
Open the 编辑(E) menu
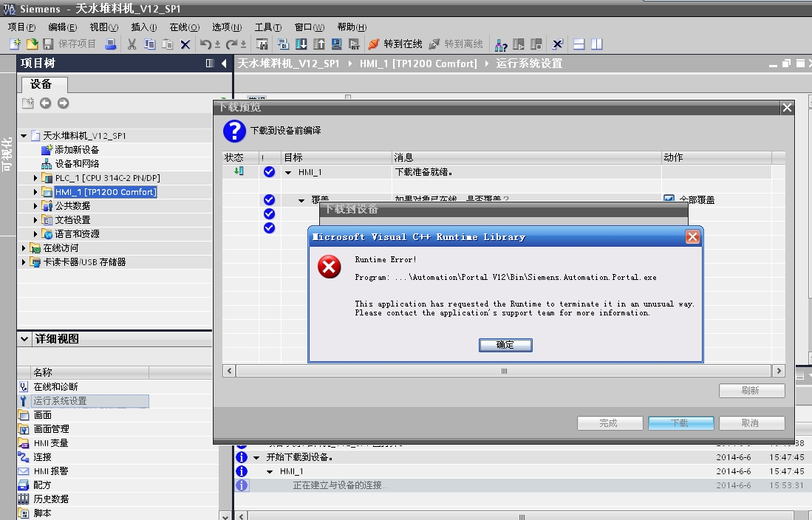[x=62, y=27]
